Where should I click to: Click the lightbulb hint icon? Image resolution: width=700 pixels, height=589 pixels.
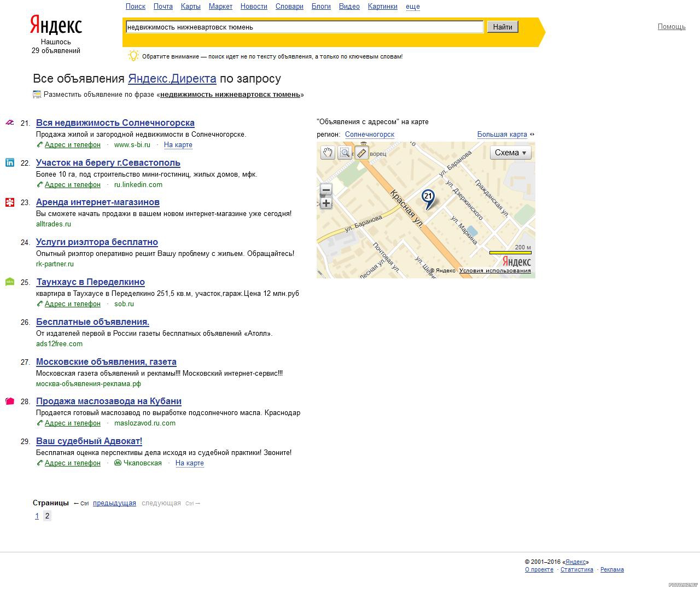pyautogui.click(x=133, y=55)
